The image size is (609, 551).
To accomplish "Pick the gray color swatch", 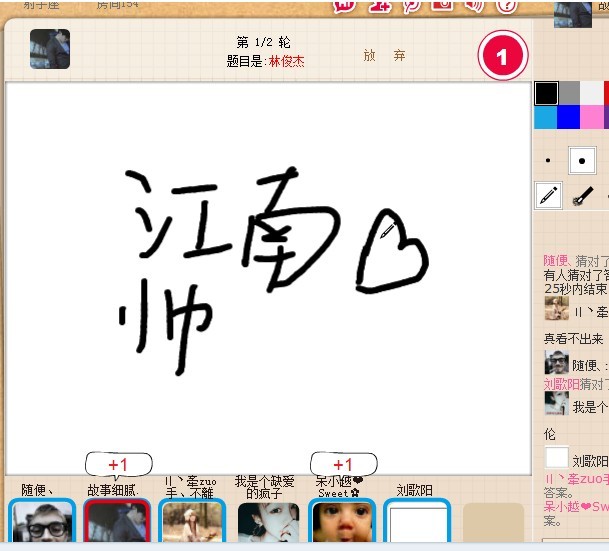I will tap(569, 93).
